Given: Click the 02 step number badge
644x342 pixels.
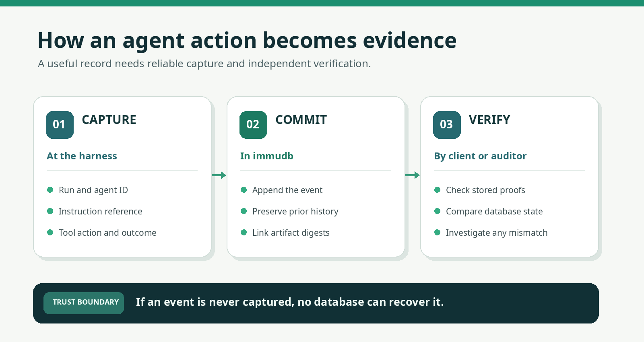Looking at the screenshot, I should [x=253, y=125].
